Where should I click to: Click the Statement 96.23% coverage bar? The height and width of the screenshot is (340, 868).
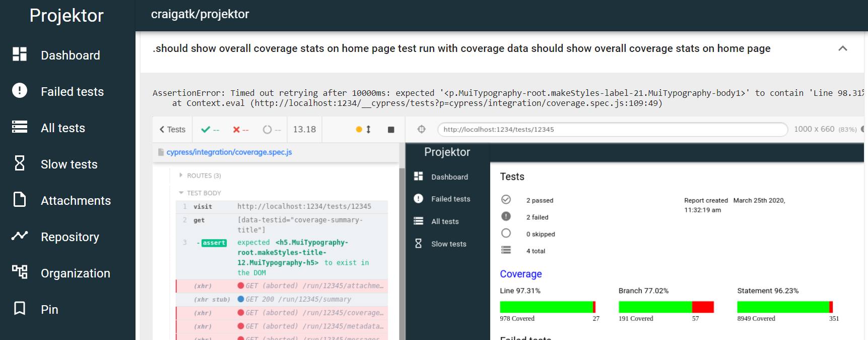click(x=785, y=307)
